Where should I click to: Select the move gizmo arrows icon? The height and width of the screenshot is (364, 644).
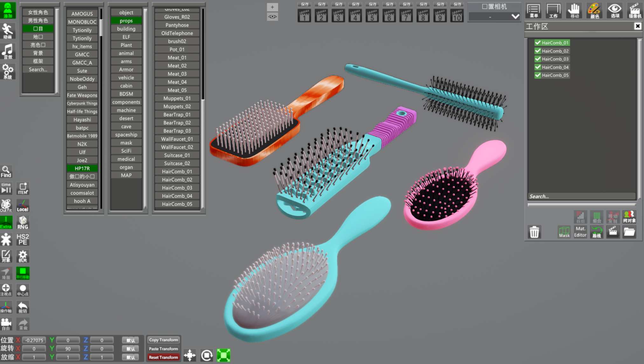tap(190, 355)
